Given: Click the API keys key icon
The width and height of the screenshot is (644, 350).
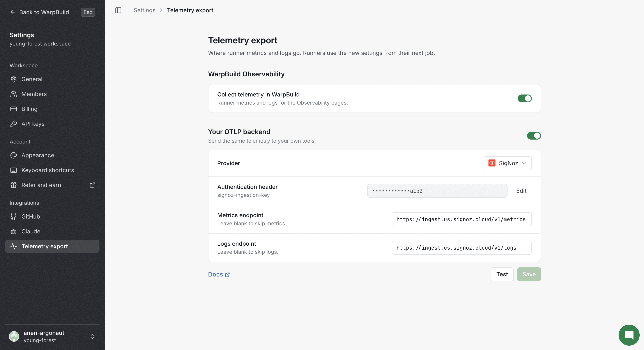Looking at the screenshot, I should (14, 124).
